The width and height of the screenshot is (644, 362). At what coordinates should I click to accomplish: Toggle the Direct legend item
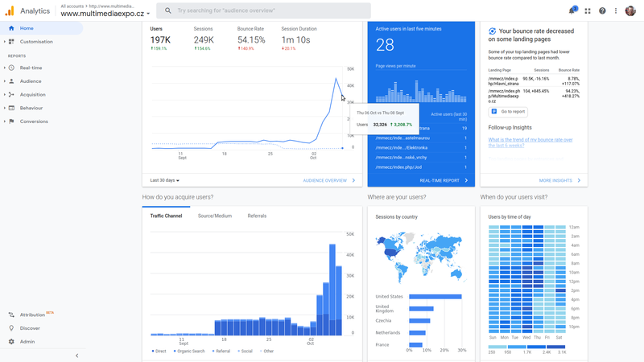159,352
